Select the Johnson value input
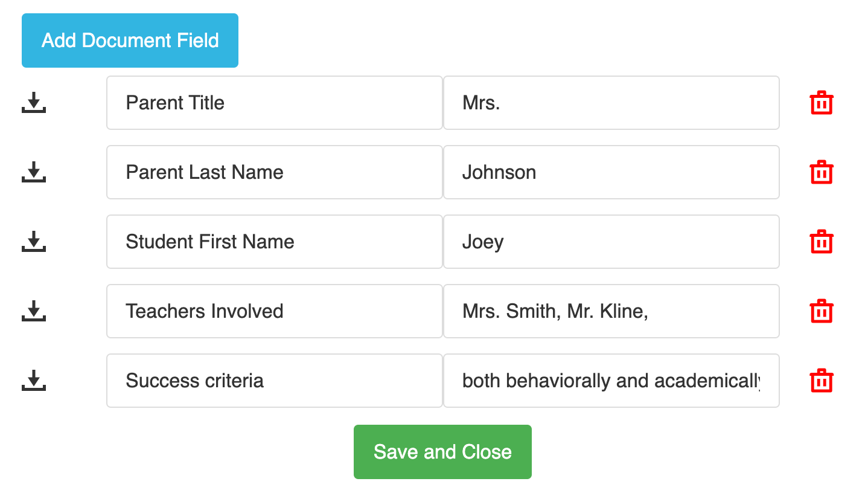The height and width of the screenshot is (493, 868). (x=611, y=172)
